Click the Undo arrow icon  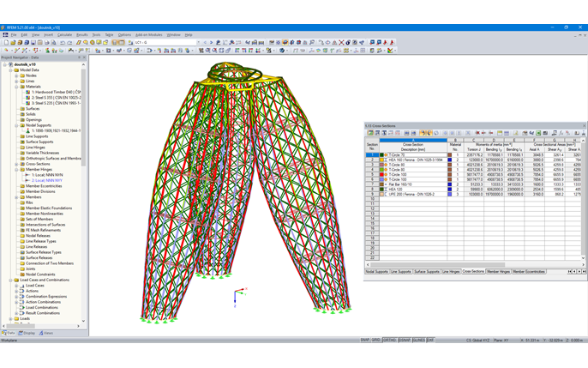pyautogui.click(x=63, y=42)
